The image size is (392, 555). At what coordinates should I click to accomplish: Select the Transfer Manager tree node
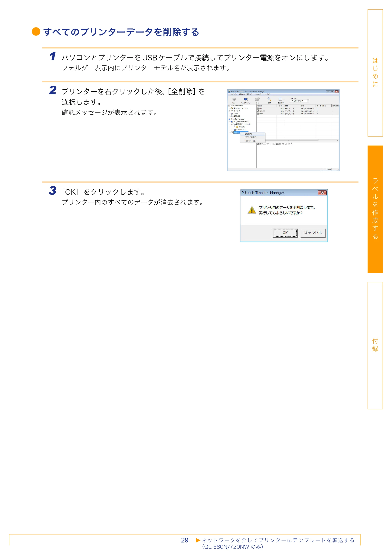point(238,119)
